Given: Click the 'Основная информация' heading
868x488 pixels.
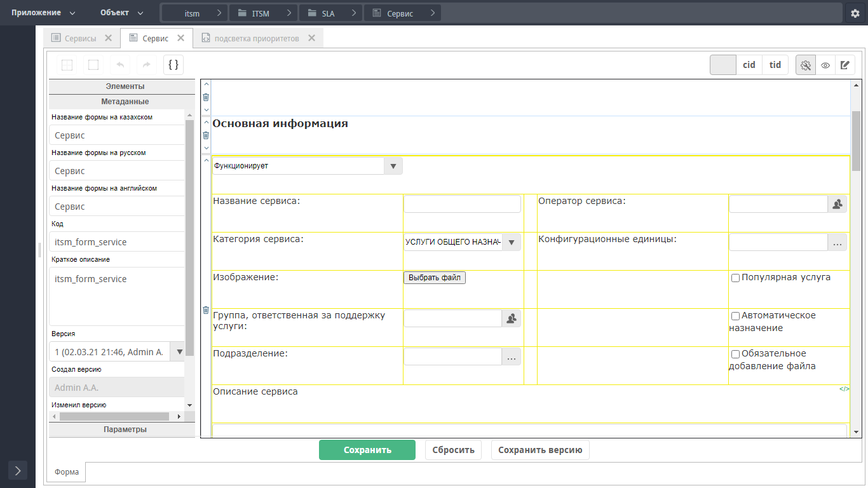Looking at the screenshot, I should point(280,123).
